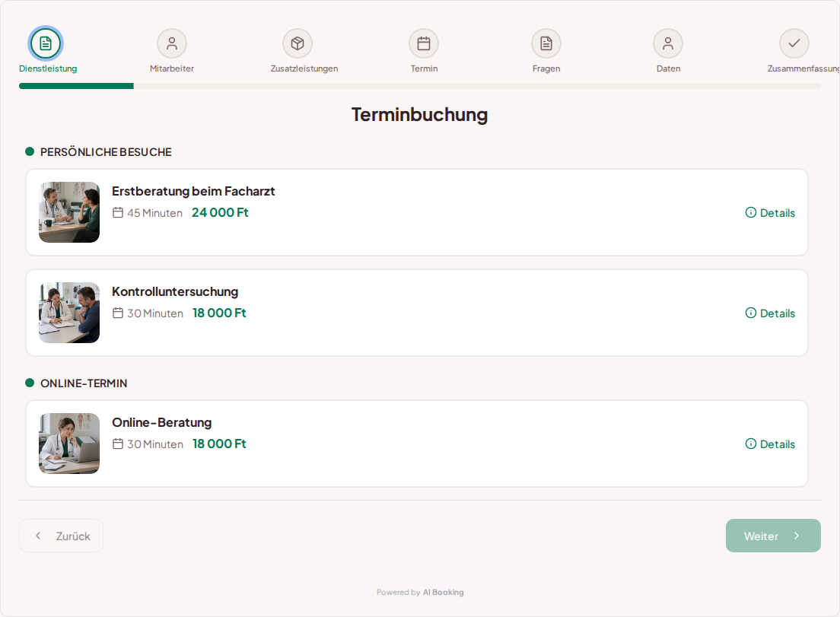Click the Mitarbeiter step person icon
The height and width of the screenshot is (617, 840).
pos(172,43)
